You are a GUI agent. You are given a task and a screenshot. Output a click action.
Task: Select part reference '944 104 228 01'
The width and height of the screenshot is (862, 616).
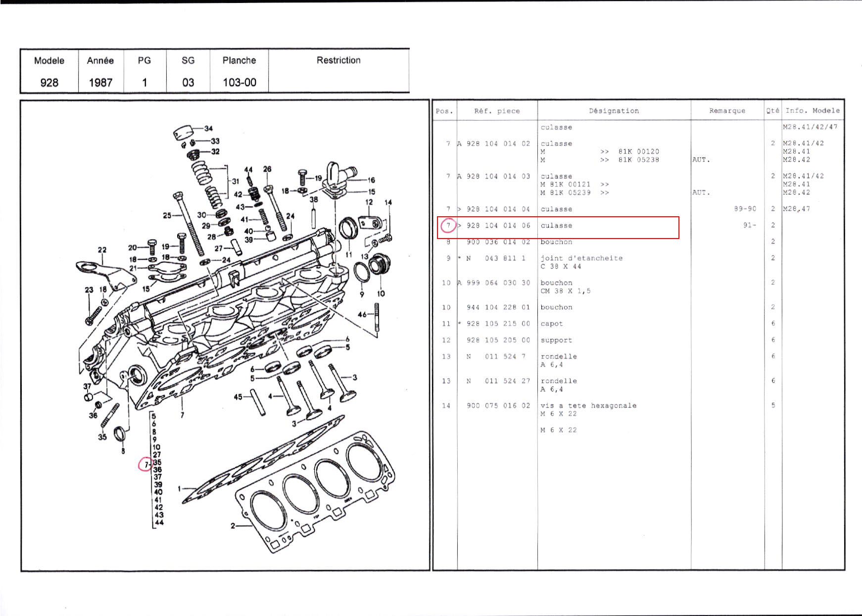click(498, 307)
